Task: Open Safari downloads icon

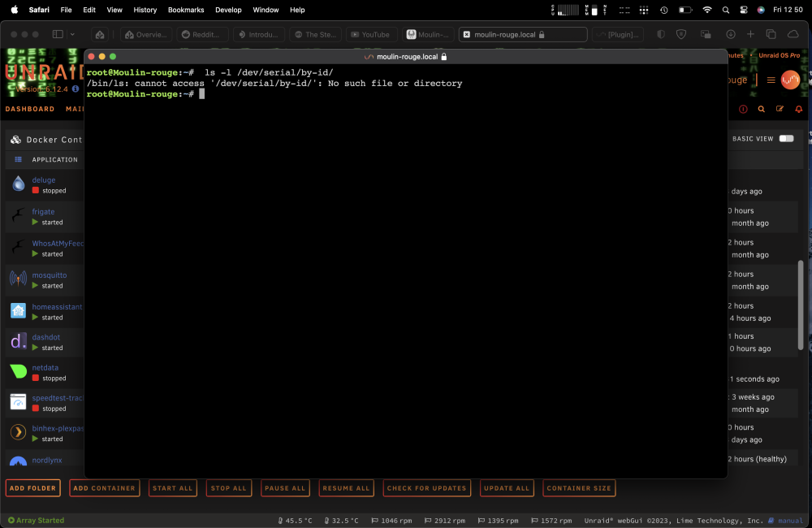Action: click(731, 34)
